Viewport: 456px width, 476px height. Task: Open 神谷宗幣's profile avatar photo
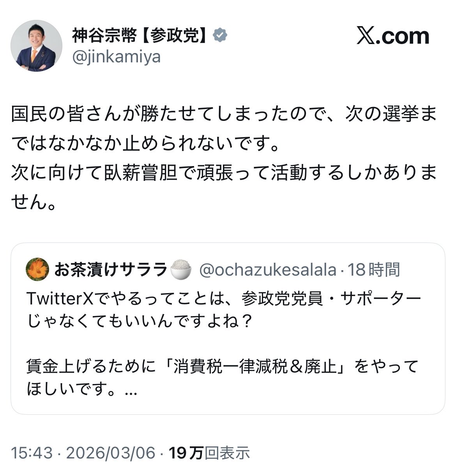(37, 46)
